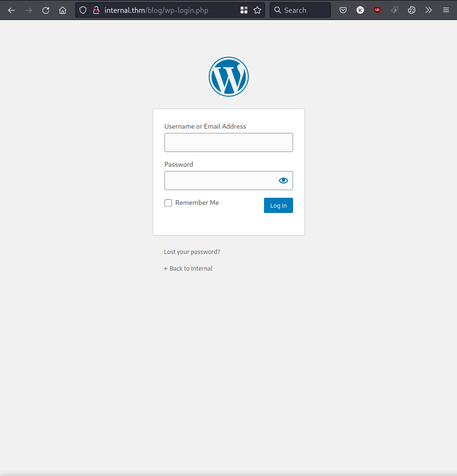Open the browser home page
The height and width of the screenshot is (476, 457).
(x=62, y=10)
